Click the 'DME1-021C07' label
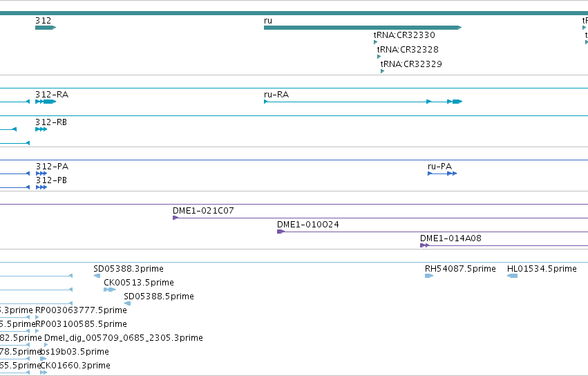Screen dimensions: 588x376 [x=203, y=211]
